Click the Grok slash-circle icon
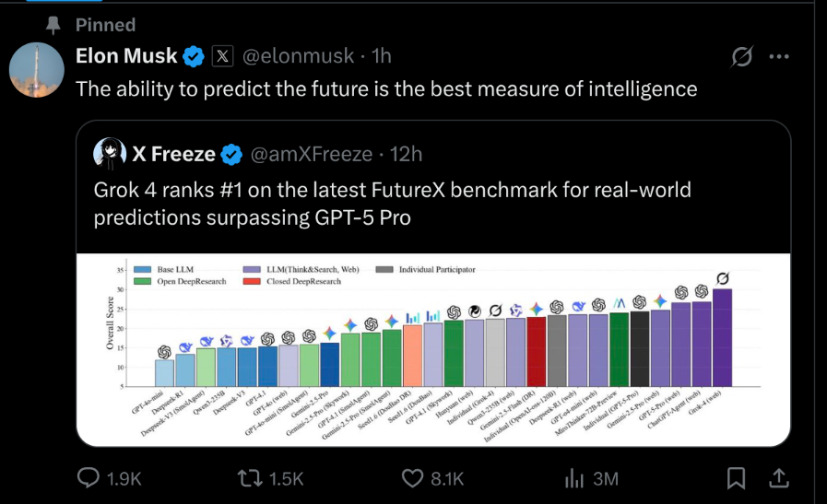This screenshot has height=504, width=827. (x=741, y=56)
